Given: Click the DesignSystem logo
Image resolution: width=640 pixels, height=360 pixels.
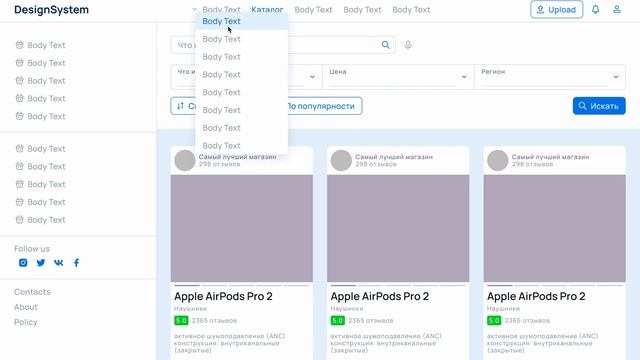Looking at the screenshot, I should [51, 10].
